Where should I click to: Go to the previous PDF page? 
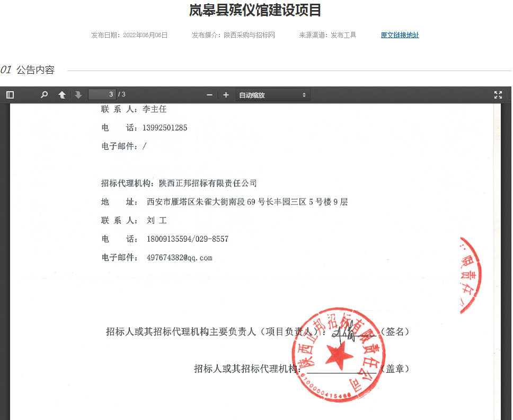[x=62, y=95]
